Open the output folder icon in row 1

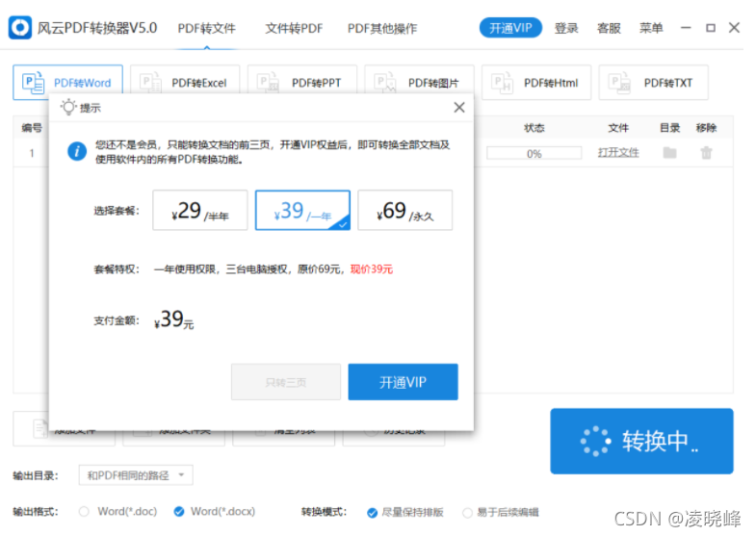click(x=669, y=153)
